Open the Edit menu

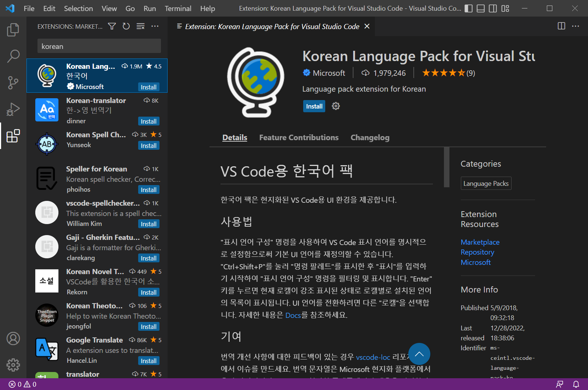[x=49, y=8]
